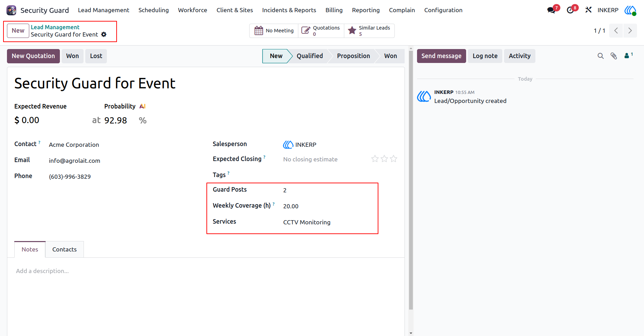Screen dimensions: 644x336
Task: Go to the previous record arrow
Action: [x=616, y=31]
